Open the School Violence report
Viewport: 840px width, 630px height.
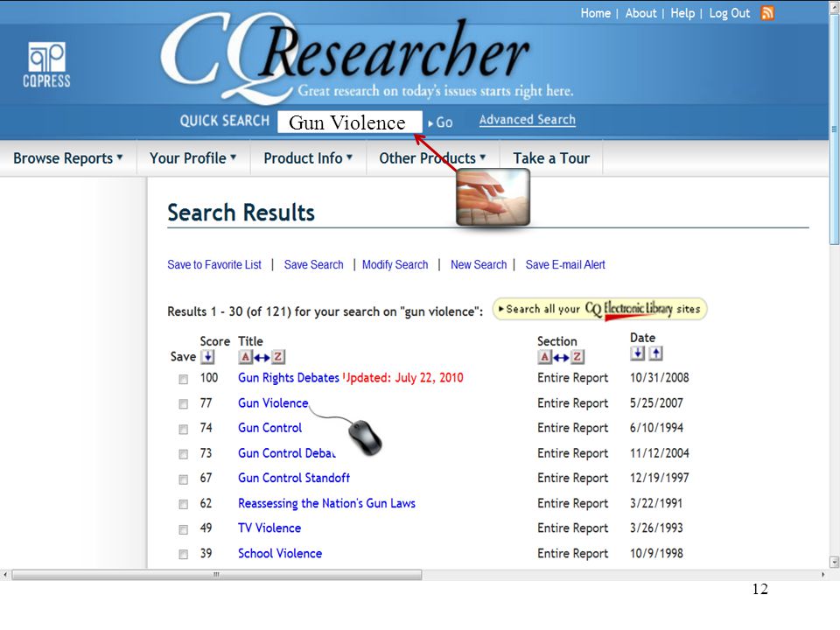(x=280, y=553)
